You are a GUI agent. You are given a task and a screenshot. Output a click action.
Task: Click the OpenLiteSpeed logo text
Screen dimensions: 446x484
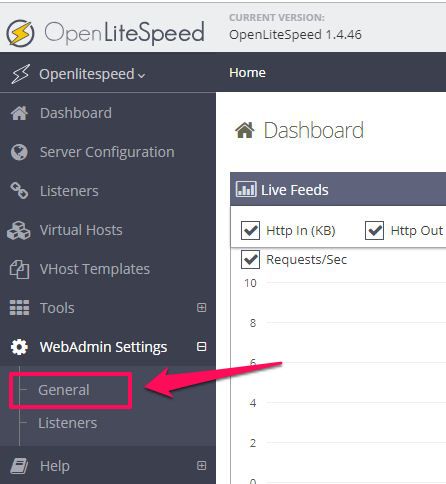(x=124, y=33)
